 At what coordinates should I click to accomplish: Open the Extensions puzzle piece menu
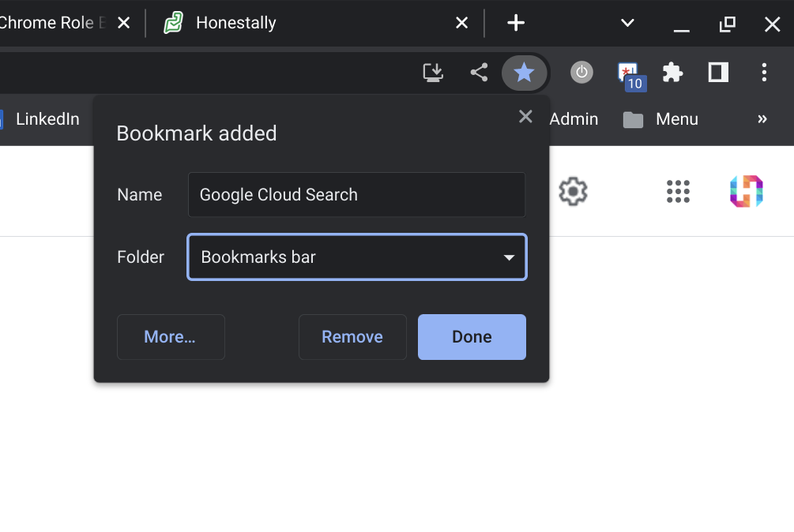(x=672, y=73)
